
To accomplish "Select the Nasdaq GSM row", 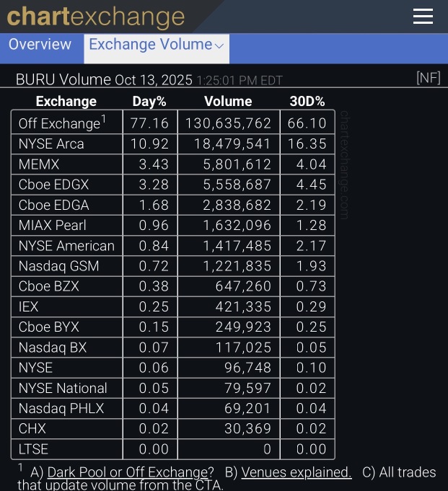I will tap(173, 266).
